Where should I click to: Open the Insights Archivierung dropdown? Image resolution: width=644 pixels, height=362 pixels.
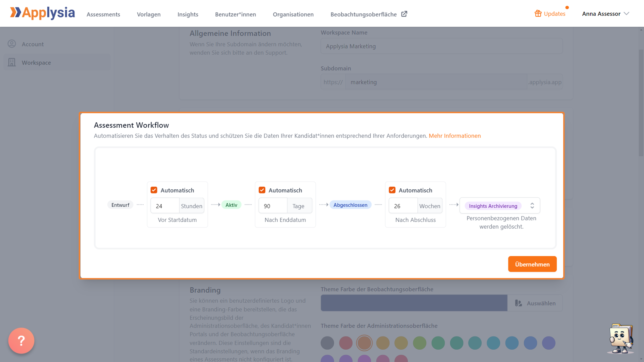pyautogui.click(x=500, y=206)
